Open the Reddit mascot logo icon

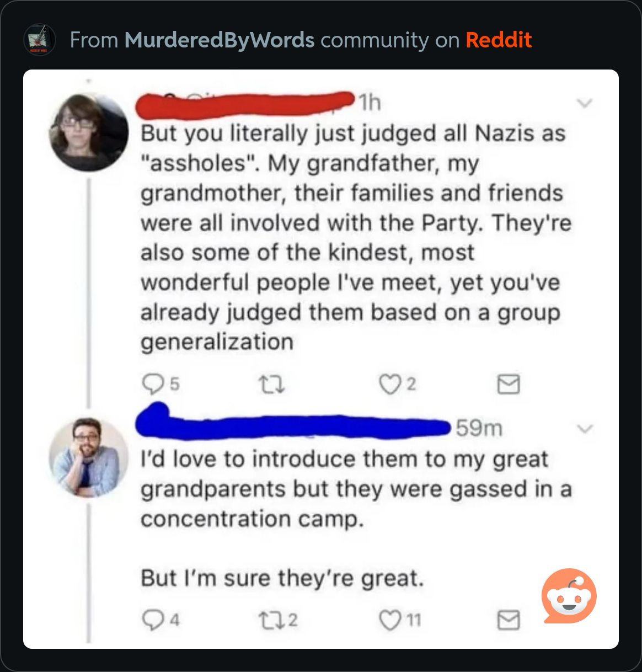pyautogui.click(x=569, y=596)
